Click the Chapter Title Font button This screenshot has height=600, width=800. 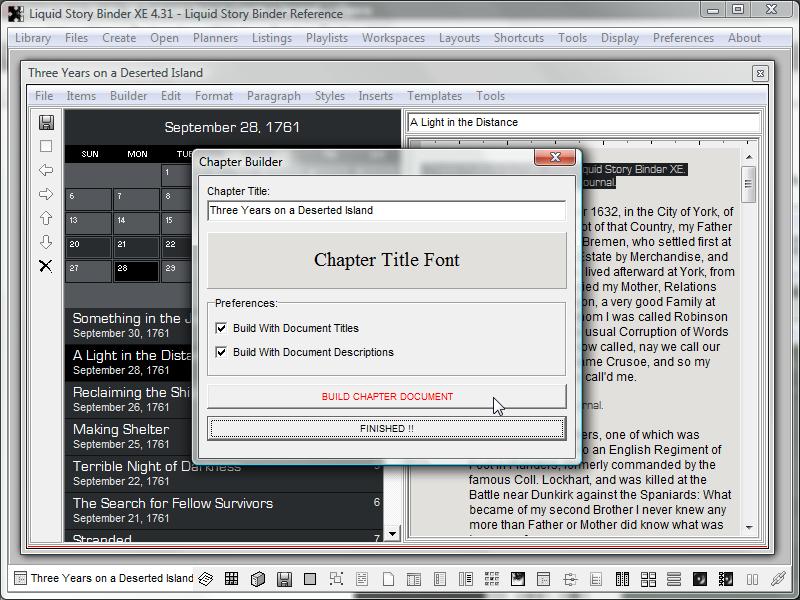tap(386, 260)
